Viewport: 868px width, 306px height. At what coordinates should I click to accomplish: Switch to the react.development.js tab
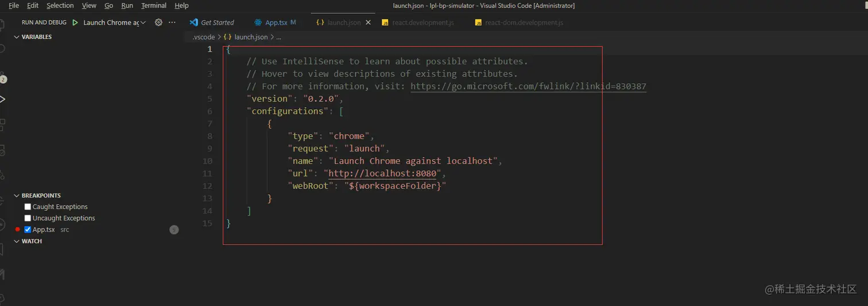coord(417,22)
